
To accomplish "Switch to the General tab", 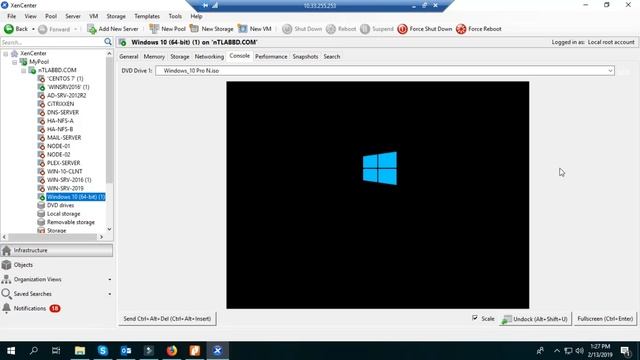I will 129,57.
